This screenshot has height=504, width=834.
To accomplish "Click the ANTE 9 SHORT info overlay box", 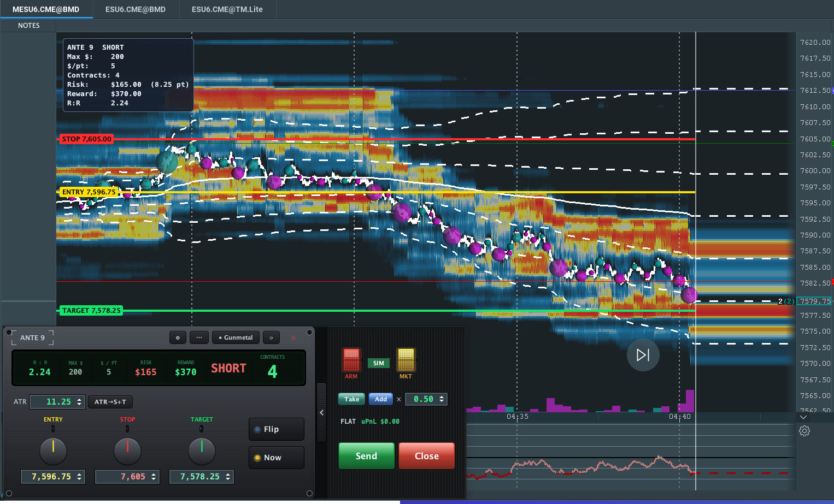I will 128,75.
